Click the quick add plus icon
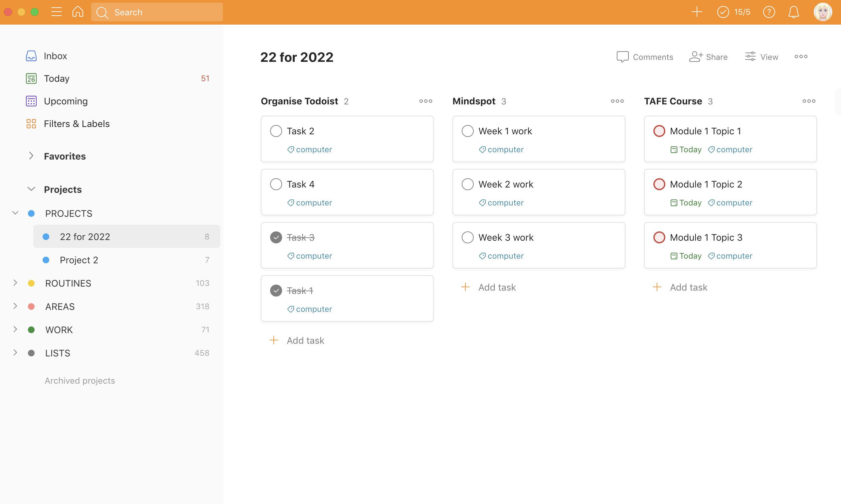The width and height of the screenshot is (841, 504). [697, 12]
